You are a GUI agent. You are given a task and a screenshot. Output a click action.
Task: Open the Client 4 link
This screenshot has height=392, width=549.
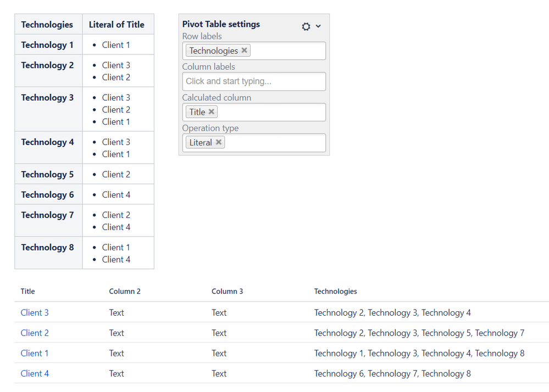click(x=35, y=373)
